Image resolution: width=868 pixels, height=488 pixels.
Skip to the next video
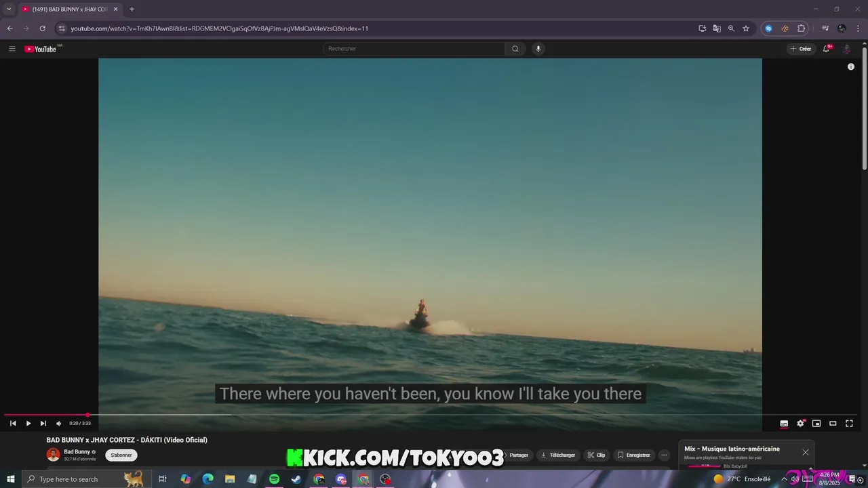coord(43,424)
